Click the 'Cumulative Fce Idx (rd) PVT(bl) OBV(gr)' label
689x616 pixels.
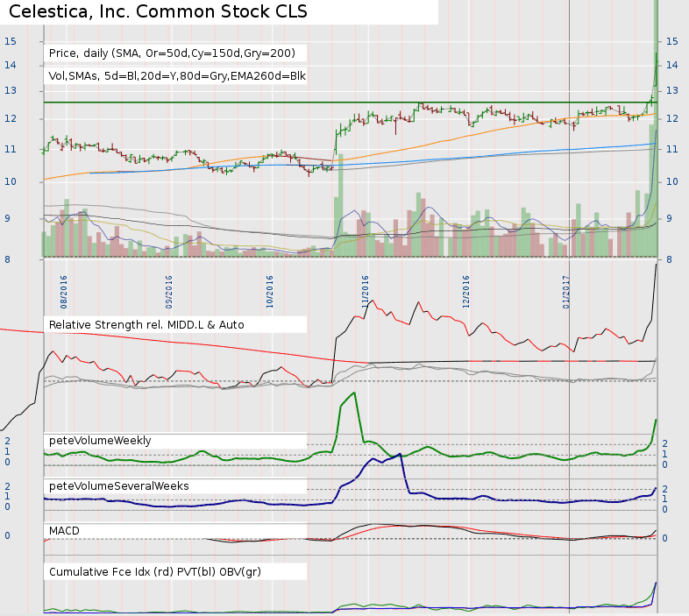coord(154,571)
